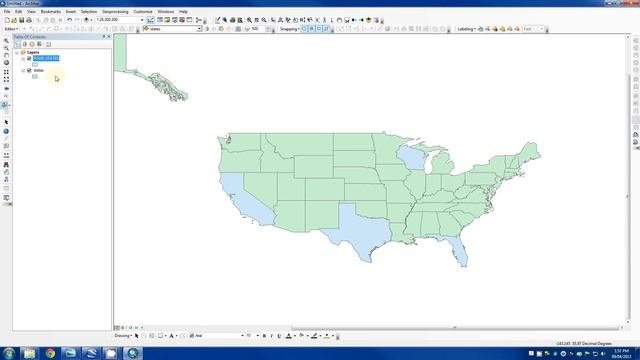The image size is (640, 360).
Task: Choose the Select Elements black arrow tool
Action: pos(6,122)
